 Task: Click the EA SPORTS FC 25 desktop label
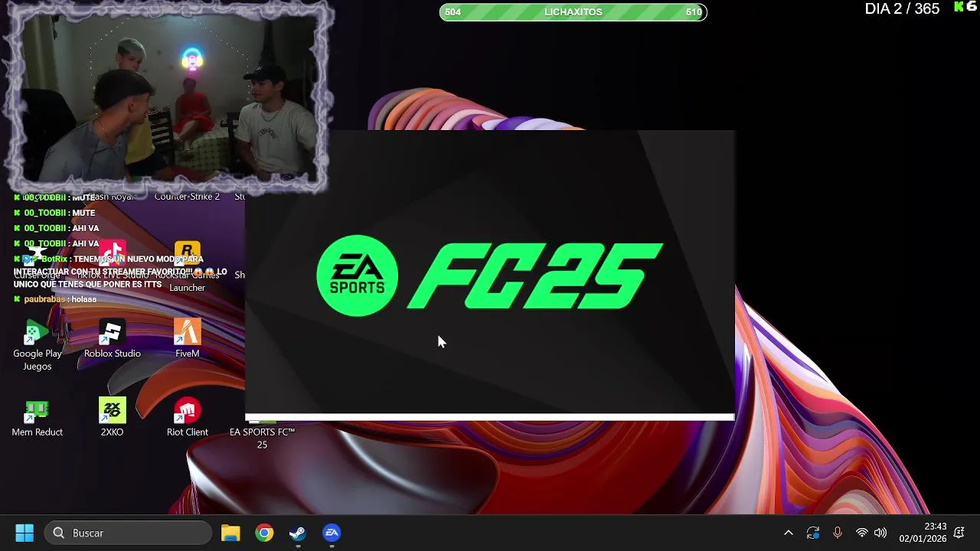(x=262, y=439)
